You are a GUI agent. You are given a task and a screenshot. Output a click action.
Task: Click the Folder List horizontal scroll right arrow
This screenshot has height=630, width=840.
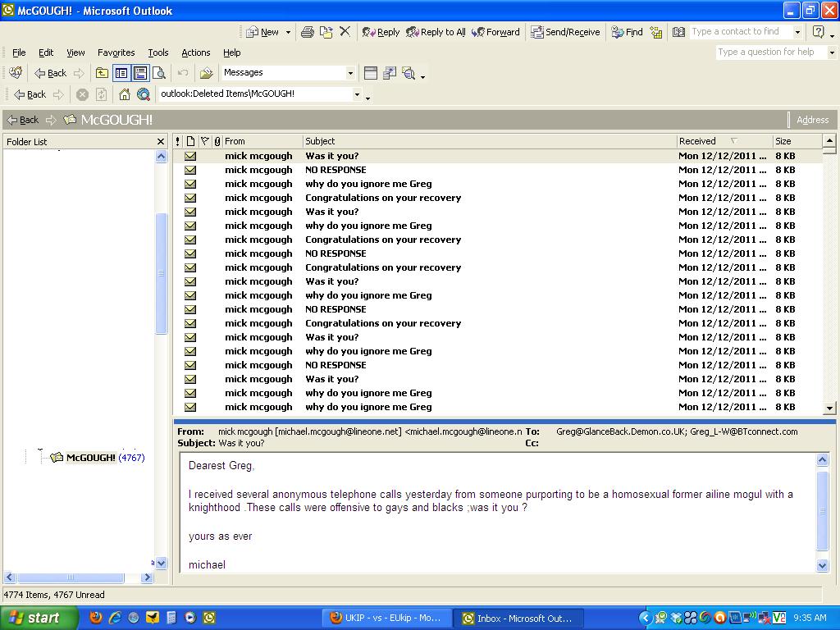pos(147,577)
